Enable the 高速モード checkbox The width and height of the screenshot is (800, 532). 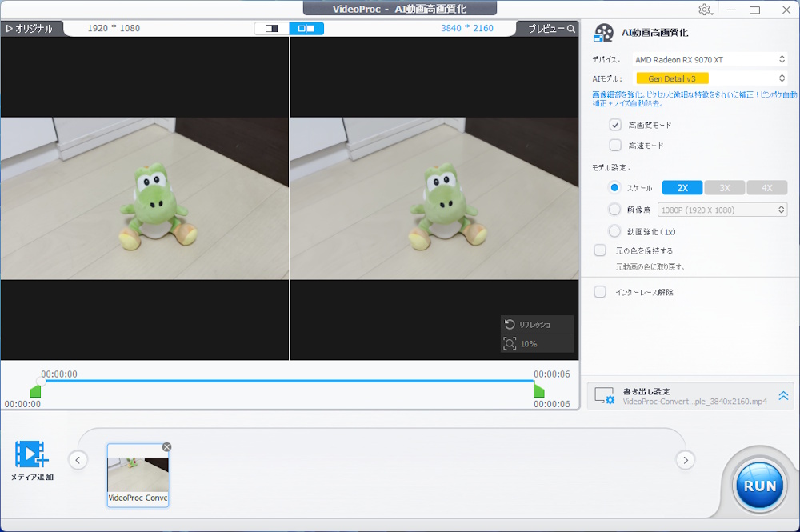(x=615, y=146)
